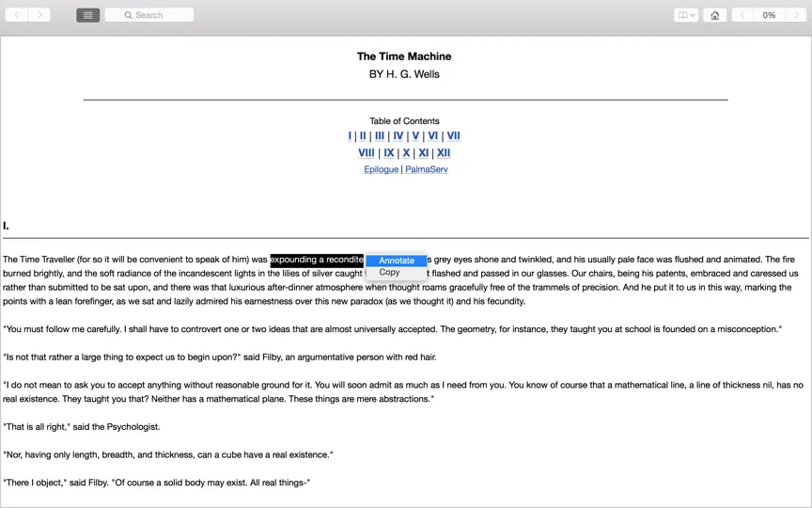
Task: Click the author line 'BY H. G. Wells'
Action: tap(404, 74)
